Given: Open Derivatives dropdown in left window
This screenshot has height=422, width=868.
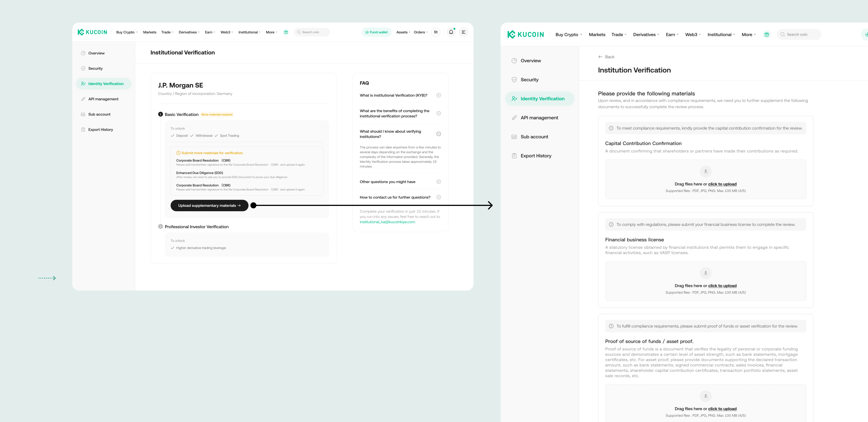Looking at the screenshot, I should click(189, 32).
